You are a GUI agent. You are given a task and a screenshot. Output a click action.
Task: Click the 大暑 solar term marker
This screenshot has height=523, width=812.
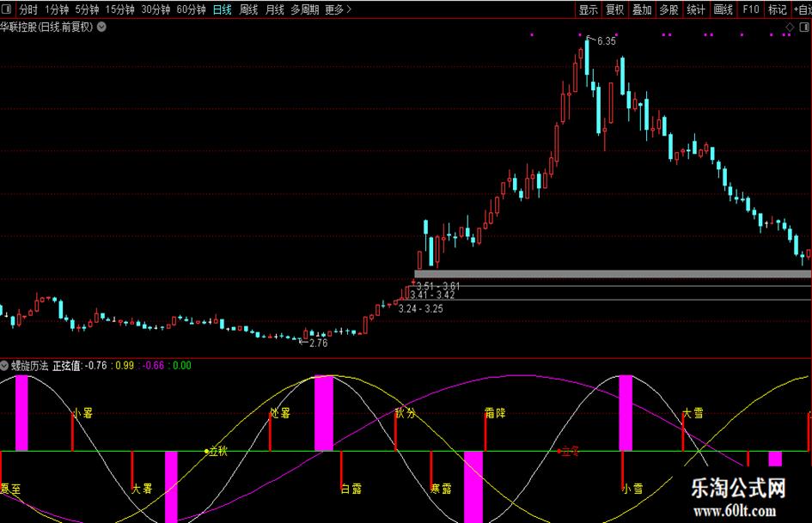142,489
